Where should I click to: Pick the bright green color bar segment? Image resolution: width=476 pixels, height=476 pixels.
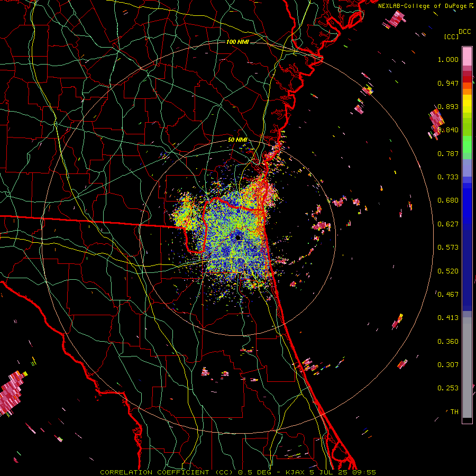click(467, 144)
